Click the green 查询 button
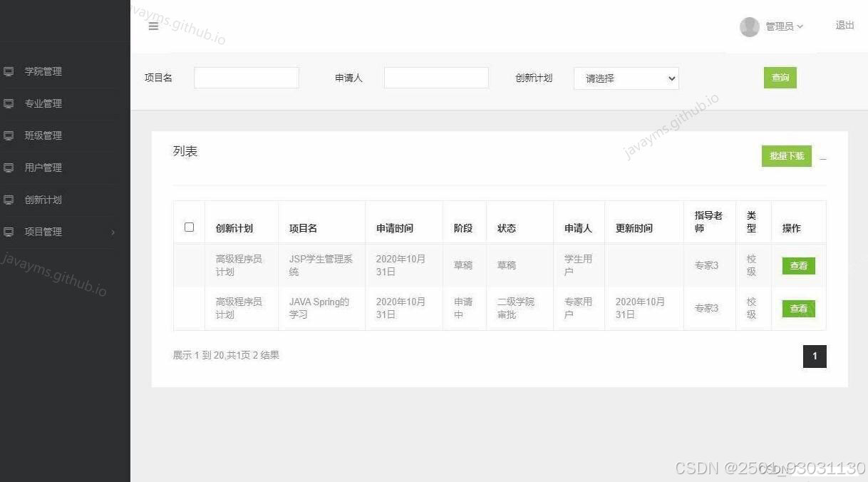 point(780,78)
